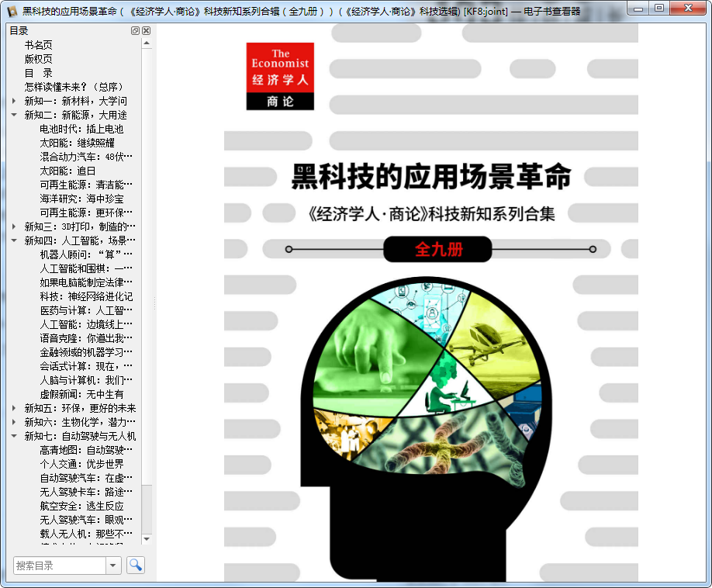This screenshot has height=588, width=712.
Task: Open 混合动力汽车:48伏 chapter
Action: click(x=86, y=157)
